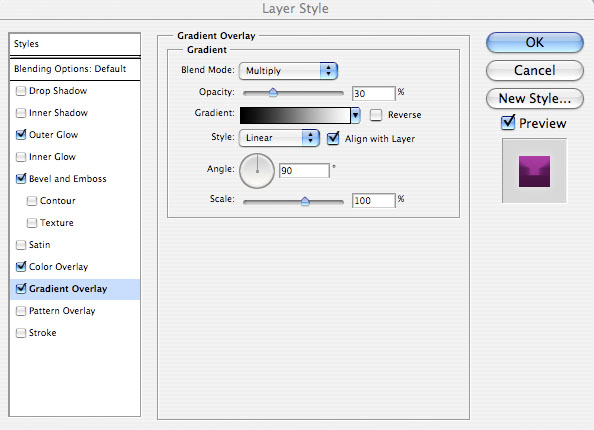Image resolution: width=594 pixels, height=430 pixels.
Task: Open the Style Linear dropdown
Action: pyautogui.click(x=279, y=138)
